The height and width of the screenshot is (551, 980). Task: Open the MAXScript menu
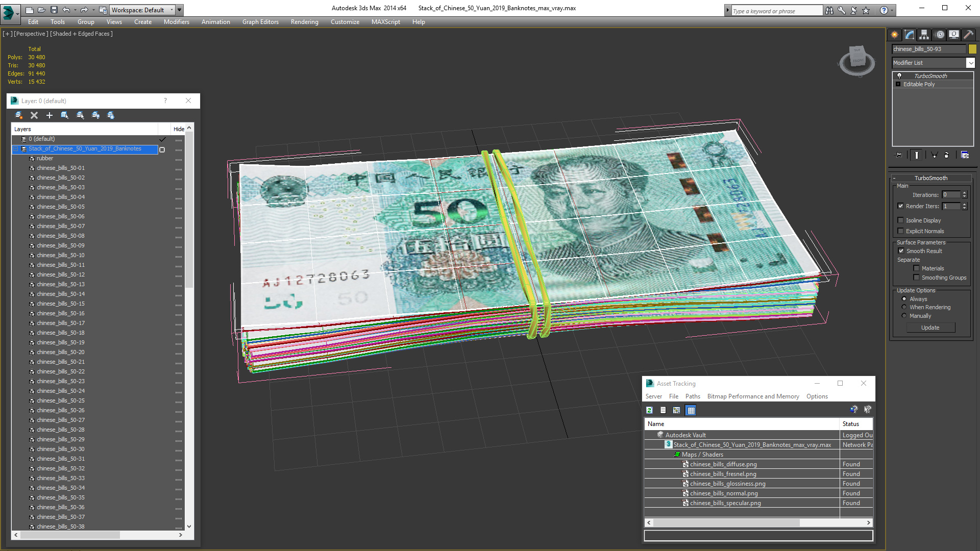point(386,22)
